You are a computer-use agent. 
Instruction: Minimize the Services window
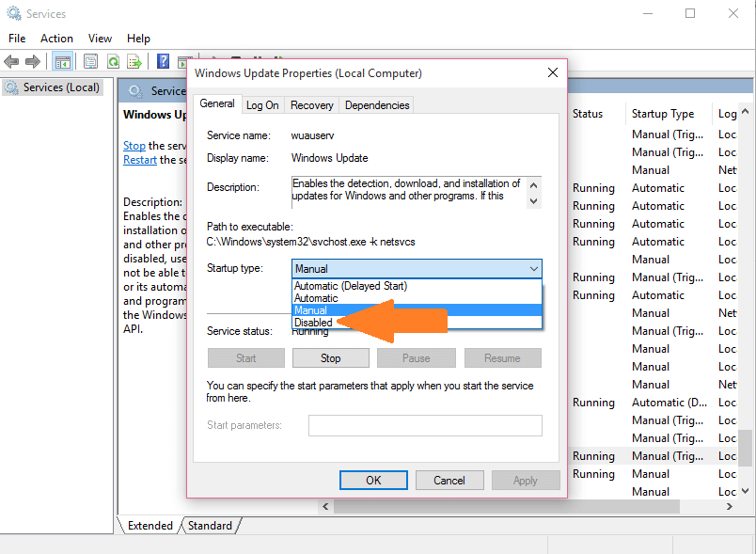(648, 13)
